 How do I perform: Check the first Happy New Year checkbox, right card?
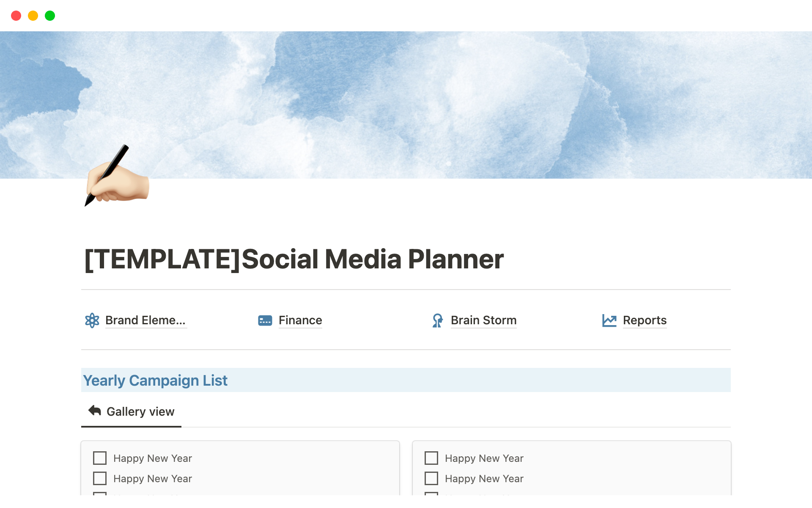coord(431,458)
